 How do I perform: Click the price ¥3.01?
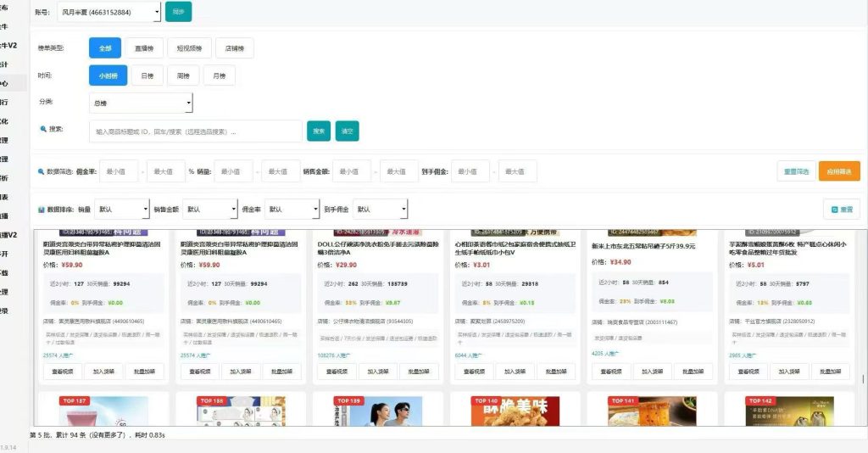[481, 266]
